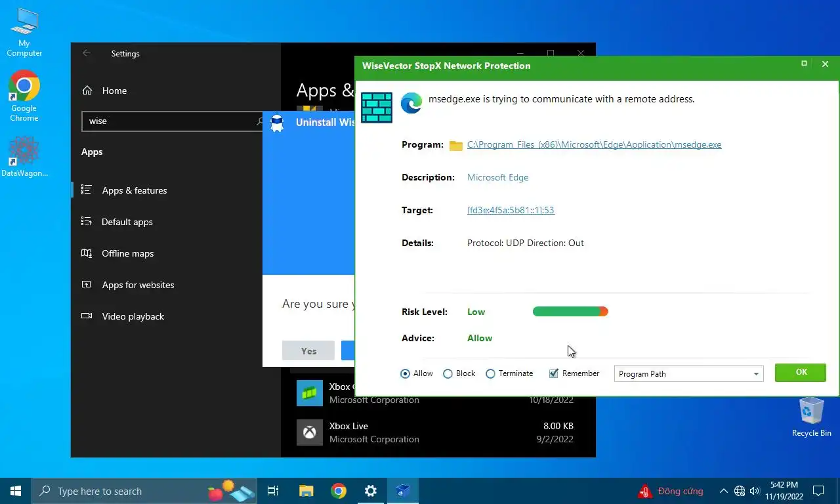Click Yes in the uninstall dialog

tap(308, 350)
